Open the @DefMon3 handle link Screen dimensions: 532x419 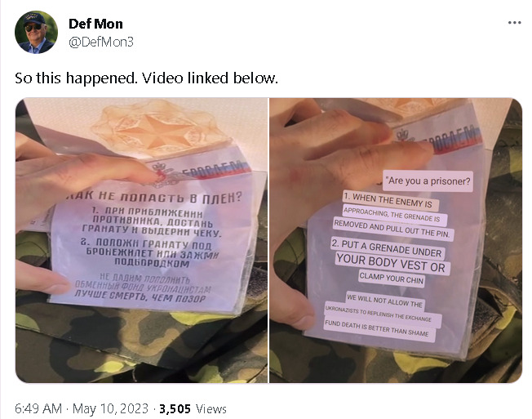point(101,42)
